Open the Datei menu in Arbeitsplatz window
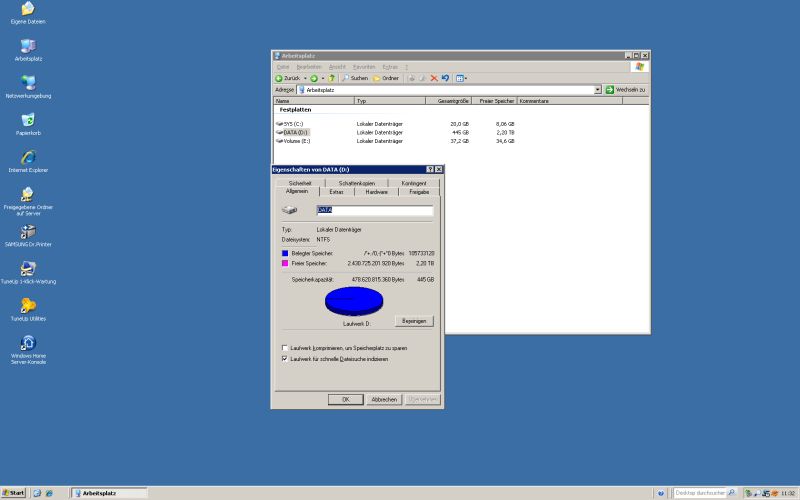The height and width of the screenshot is (500, 800). [x=283, y=67]
